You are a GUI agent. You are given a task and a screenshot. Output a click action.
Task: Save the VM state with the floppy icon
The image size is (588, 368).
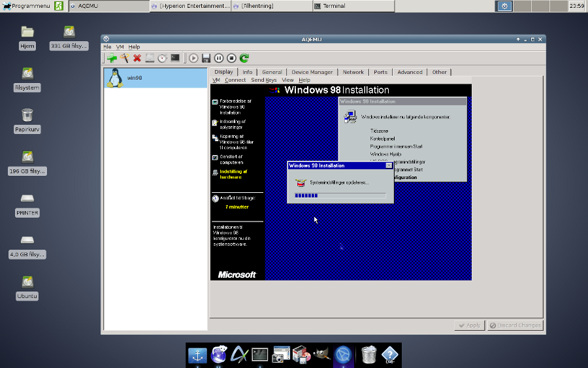pyautogui.click(x=206, y=58)
